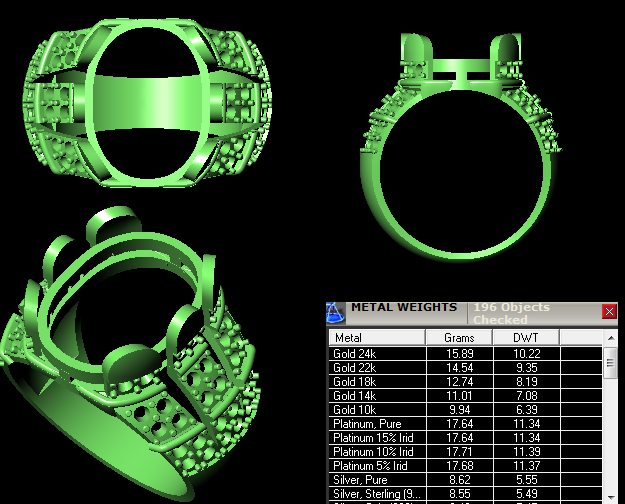Screen dimensions: 625x504
Task: Click the table scrollbar down arrow
Action: click(x=611, y=497)
